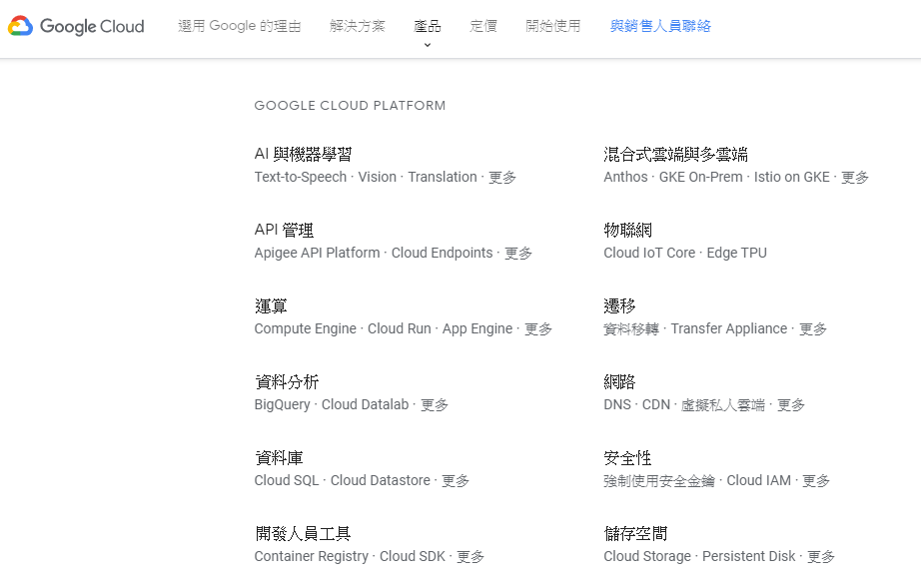Show 更多 under 混合式雲端與多雲端

pos(855,178)
